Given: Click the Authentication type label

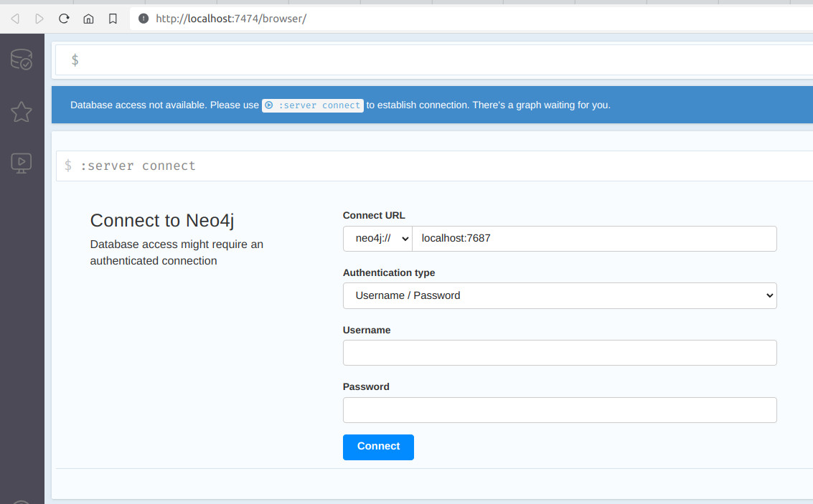Looking at the screenshot, I should click(389, 273).
